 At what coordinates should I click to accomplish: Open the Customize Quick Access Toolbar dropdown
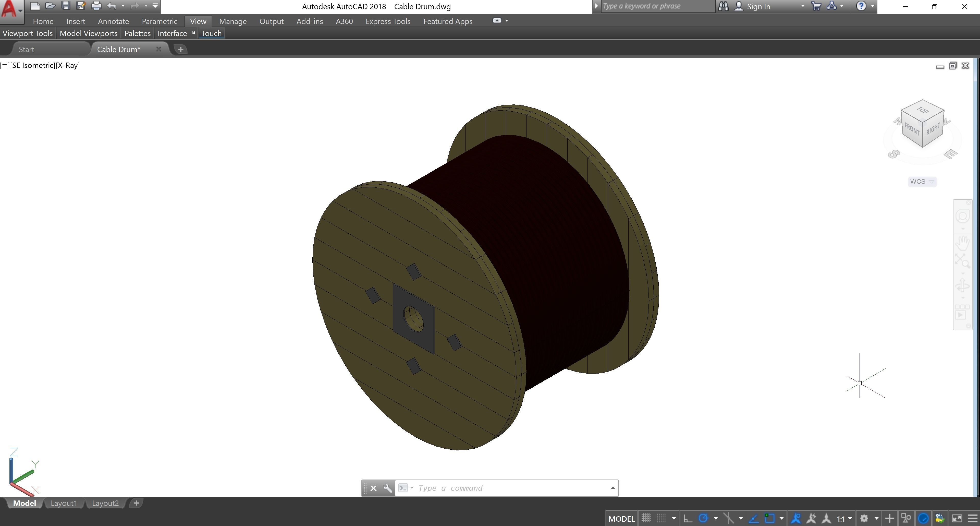[x=155, y=6]
